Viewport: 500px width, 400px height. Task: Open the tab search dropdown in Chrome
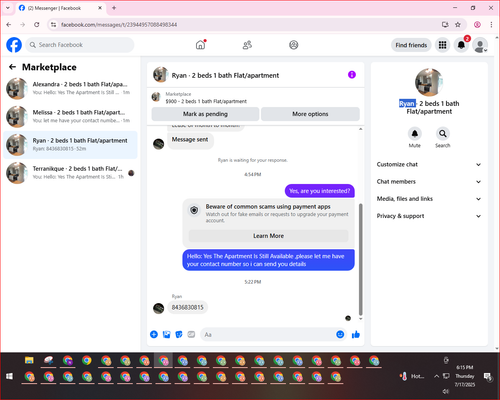8,8
